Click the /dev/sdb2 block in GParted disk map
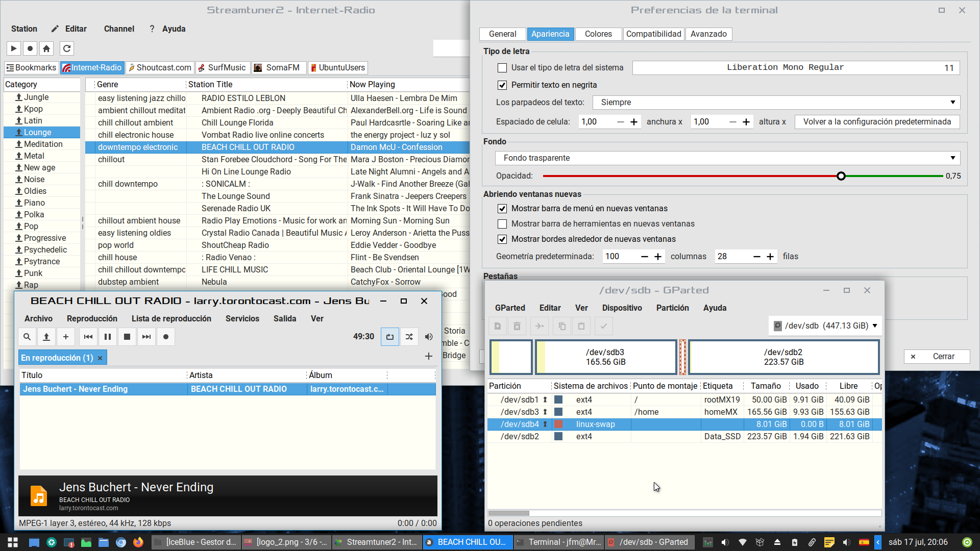This screenshot has width=980, height=551. [783, 357]
